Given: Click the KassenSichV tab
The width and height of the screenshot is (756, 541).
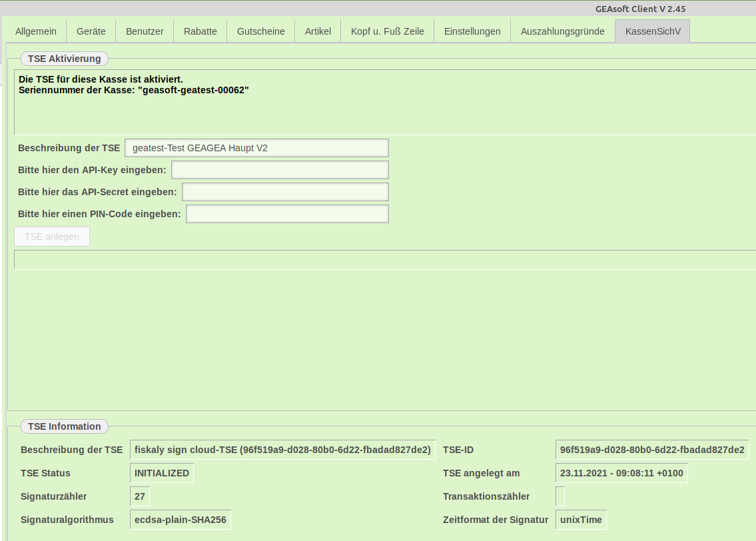Looking at the screenshot, I should click(653, 31).
